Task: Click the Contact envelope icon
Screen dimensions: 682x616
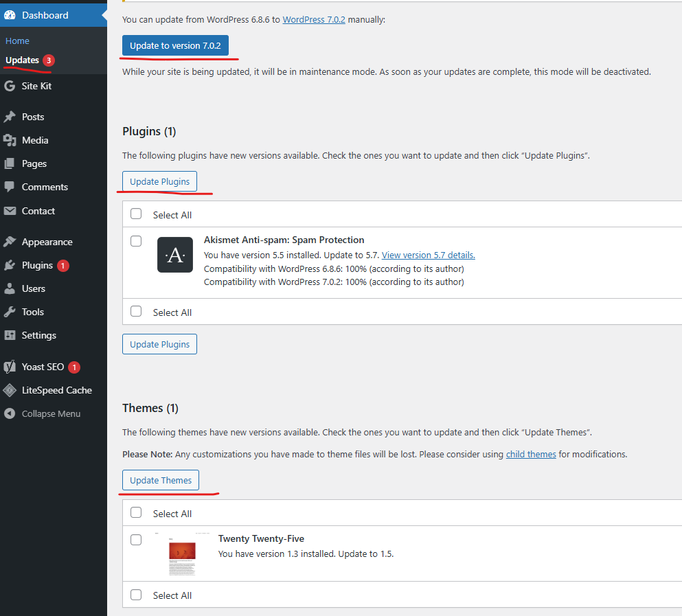Action: pyautogui.click(x=10, y=211)
